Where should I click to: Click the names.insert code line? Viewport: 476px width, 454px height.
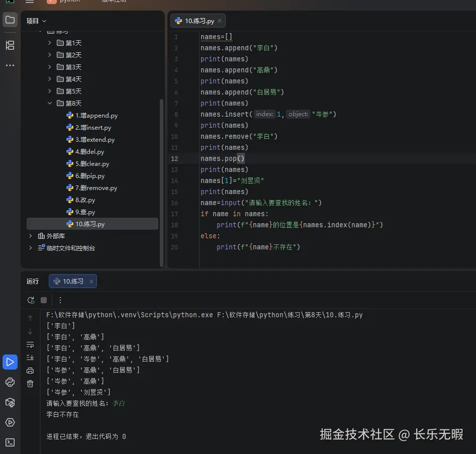[x=268, y=114]
